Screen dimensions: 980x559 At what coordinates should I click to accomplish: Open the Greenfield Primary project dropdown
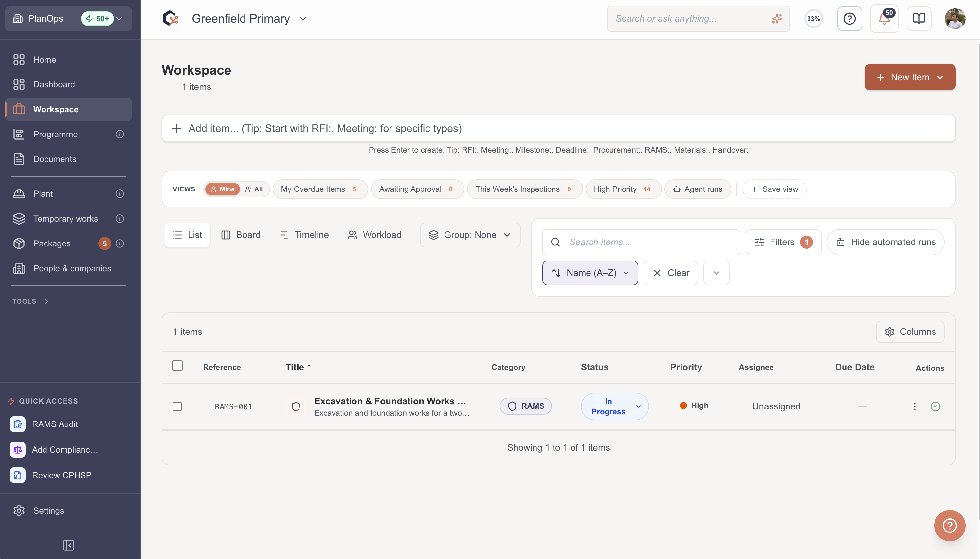point(249,18)
